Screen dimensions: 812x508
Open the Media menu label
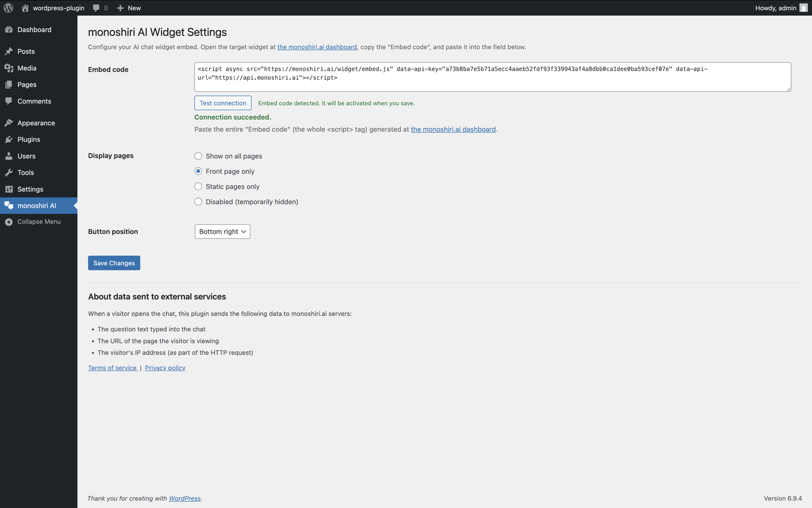27,68
